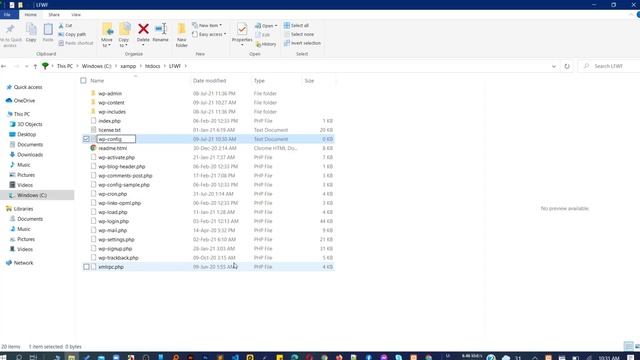640x360 pixels.
Task: Open the Easy access dropdown
Action: (209, 34)
